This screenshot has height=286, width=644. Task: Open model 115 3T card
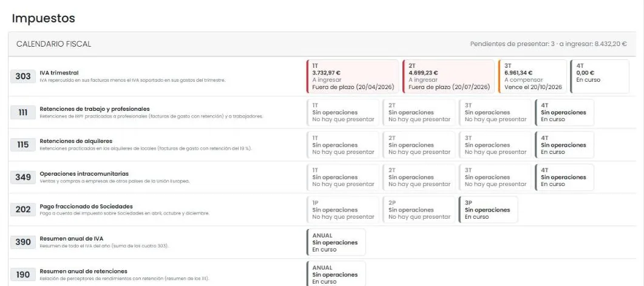tap(495, 145)
